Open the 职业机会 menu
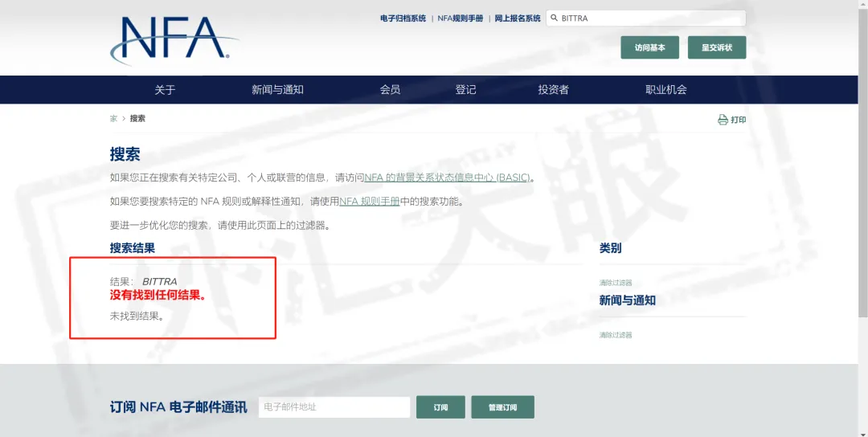This screenshot has width=868, height=437. coord(666,90)
